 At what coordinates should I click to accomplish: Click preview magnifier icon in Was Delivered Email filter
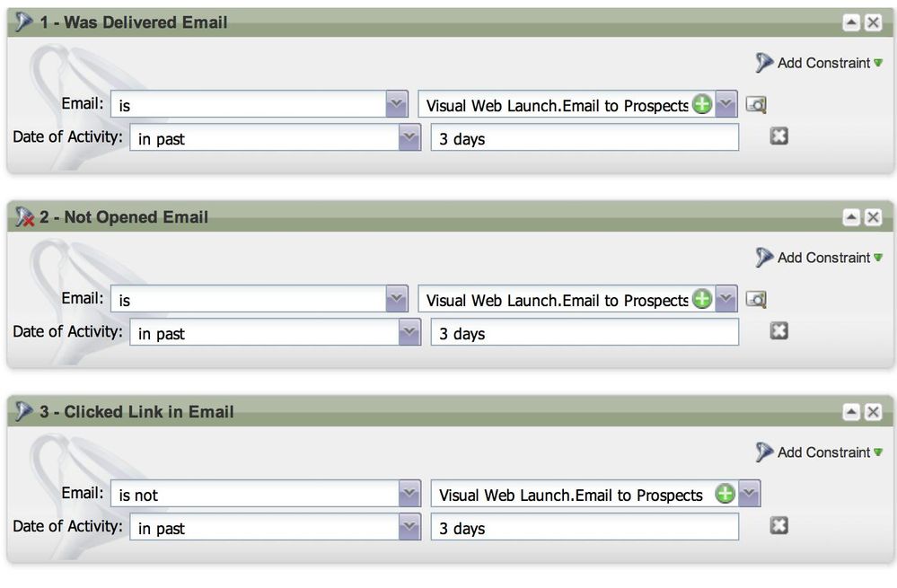tap(756, 105)
